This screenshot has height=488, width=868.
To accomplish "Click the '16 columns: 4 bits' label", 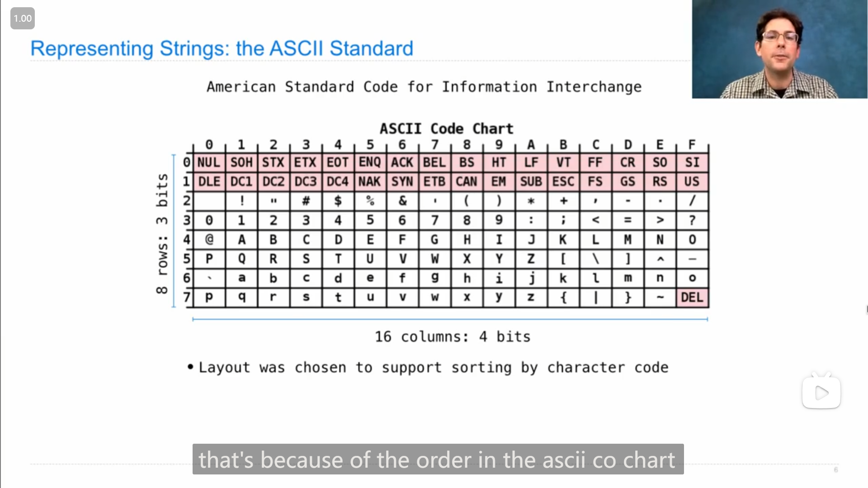I will [452, 337].
